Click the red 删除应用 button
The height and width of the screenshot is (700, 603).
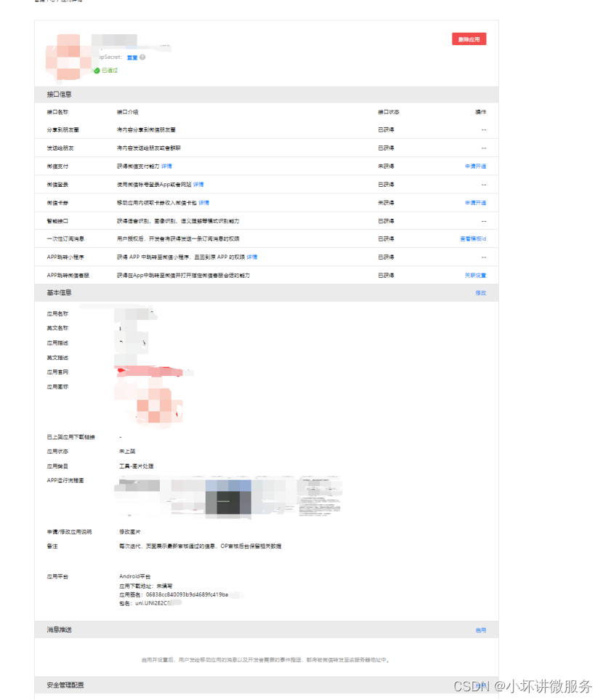tap(469, 39)
